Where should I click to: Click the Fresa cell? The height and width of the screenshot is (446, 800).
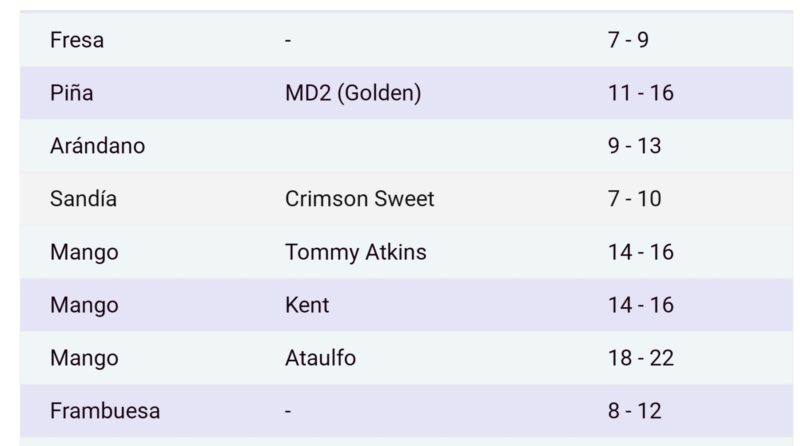pos(77,41)
